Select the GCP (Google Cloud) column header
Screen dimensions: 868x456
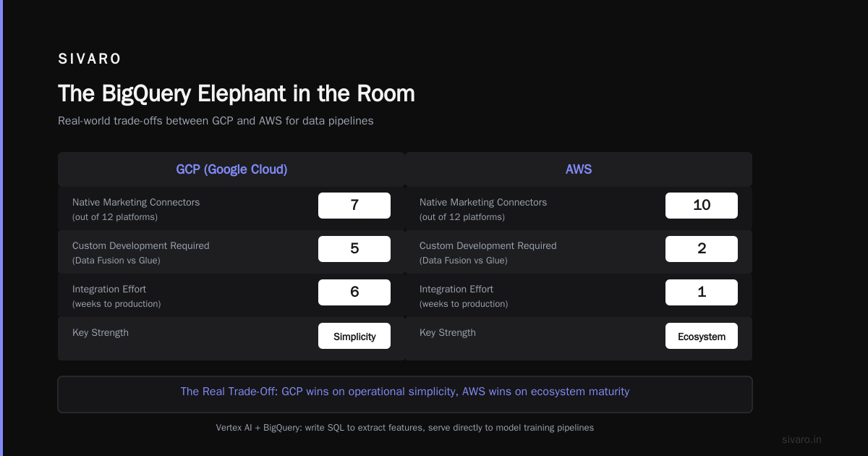click(231, 169)
